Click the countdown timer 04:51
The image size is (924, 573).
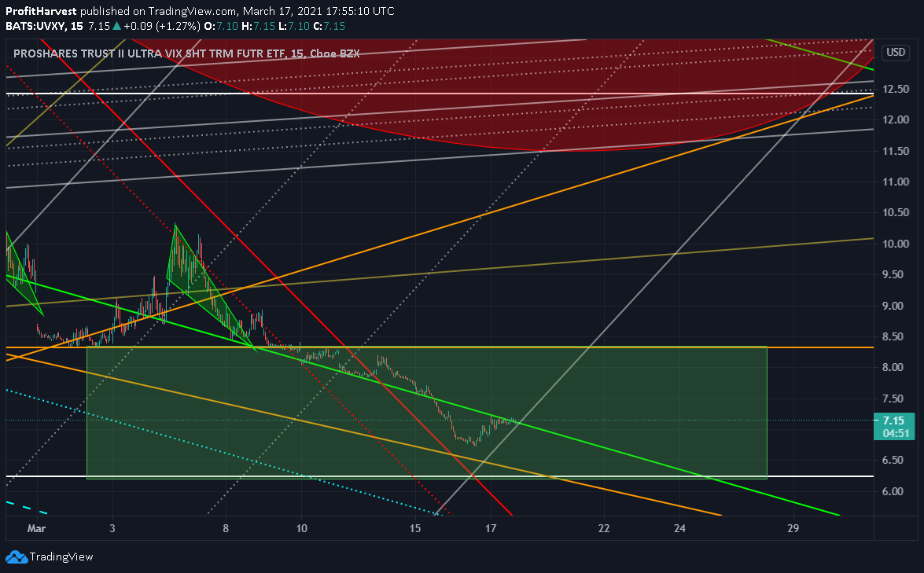coord(895,433)
